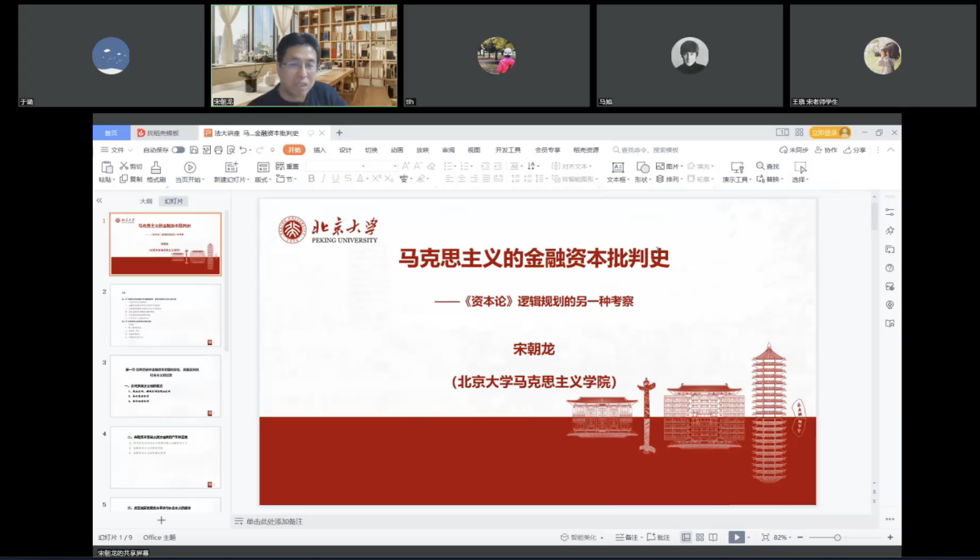Click the Shapes (形状) icon

point(642,167)
